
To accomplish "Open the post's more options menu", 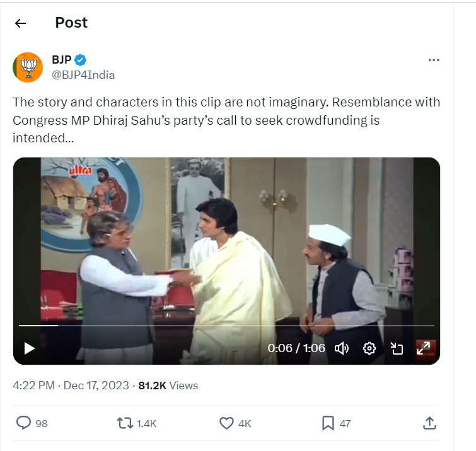I will click(433, 60).
